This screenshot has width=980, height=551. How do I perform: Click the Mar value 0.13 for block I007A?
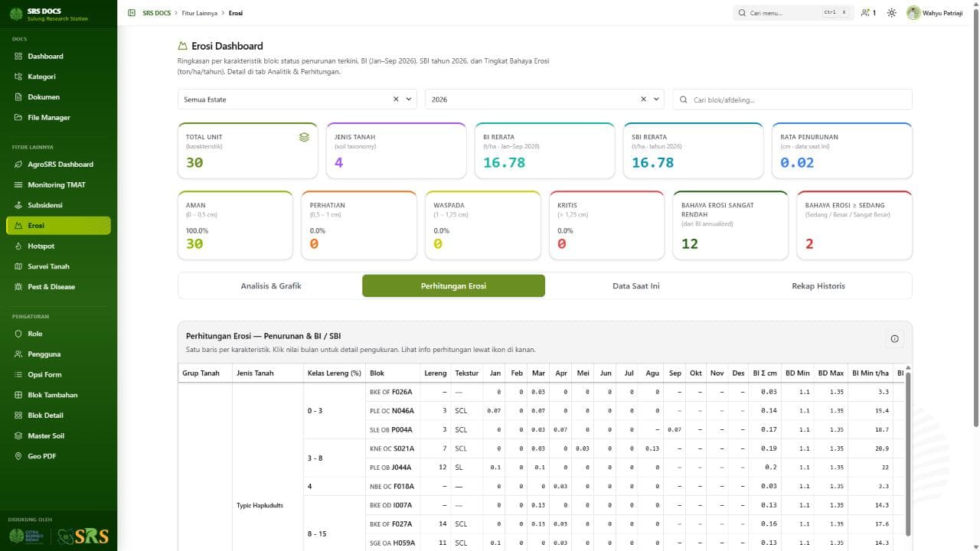[x=538, y=505]
